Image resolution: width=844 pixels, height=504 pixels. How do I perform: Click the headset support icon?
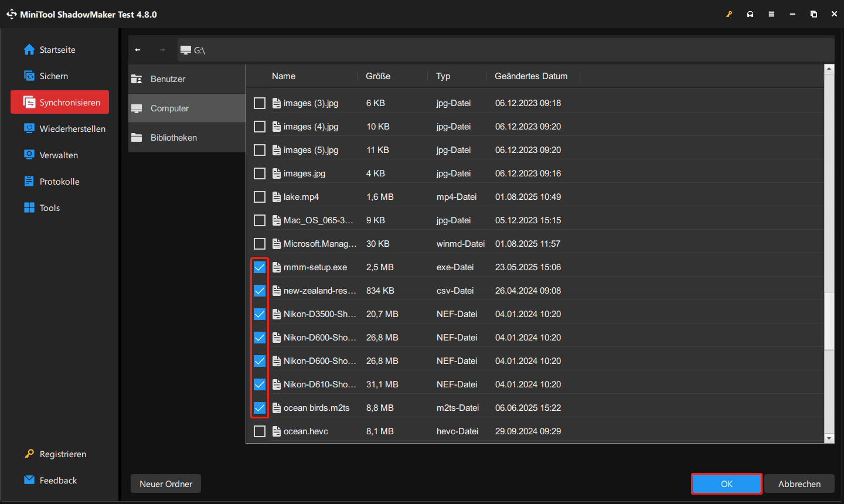coord(750,14)
